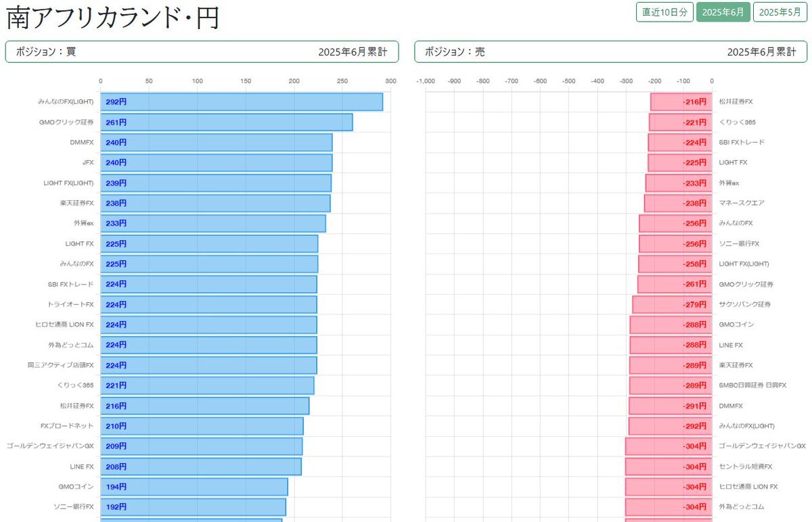
Task: Click GMOコイン label in sell chart
Action: 736,325
